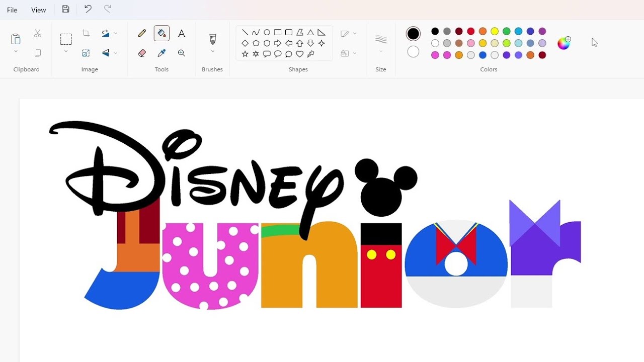Choose the Oval shape
The width and height of the screenshot is (644, 362).
(x=267, y=32)
